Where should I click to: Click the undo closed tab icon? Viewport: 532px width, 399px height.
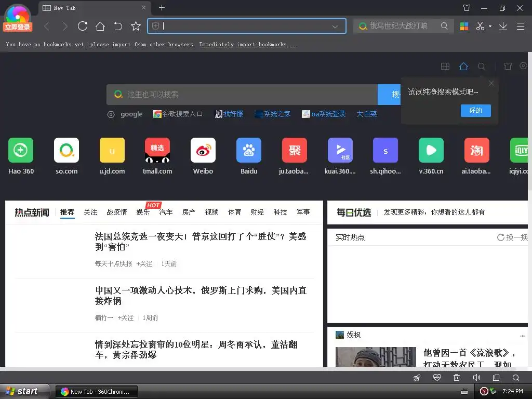click(x=118, y=26)
